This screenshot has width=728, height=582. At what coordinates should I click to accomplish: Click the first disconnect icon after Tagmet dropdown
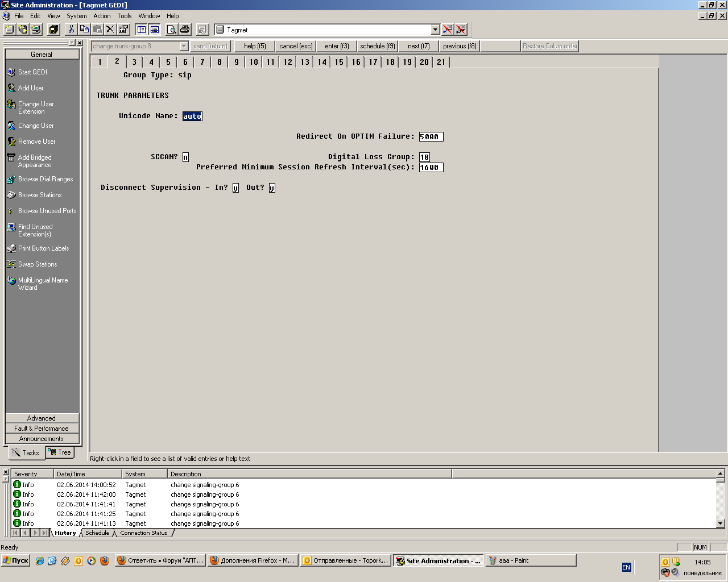(448, 30)
